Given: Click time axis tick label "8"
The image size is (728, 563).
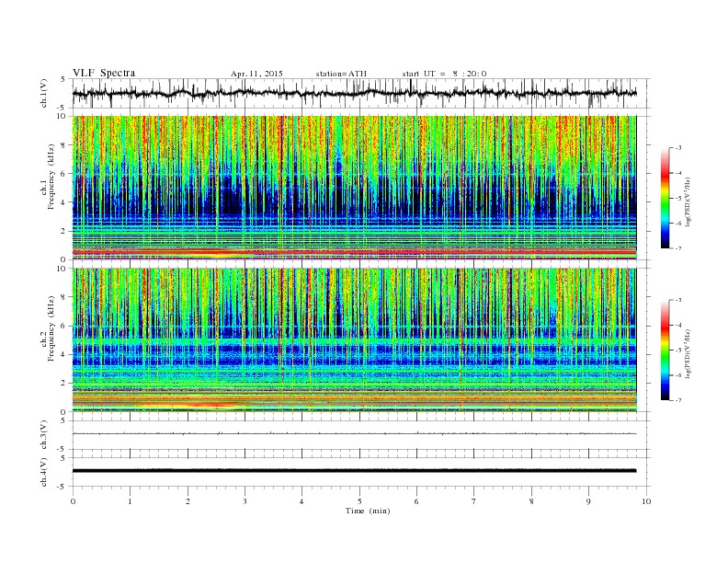Looking at the screenshot, I should pos(531,501).
